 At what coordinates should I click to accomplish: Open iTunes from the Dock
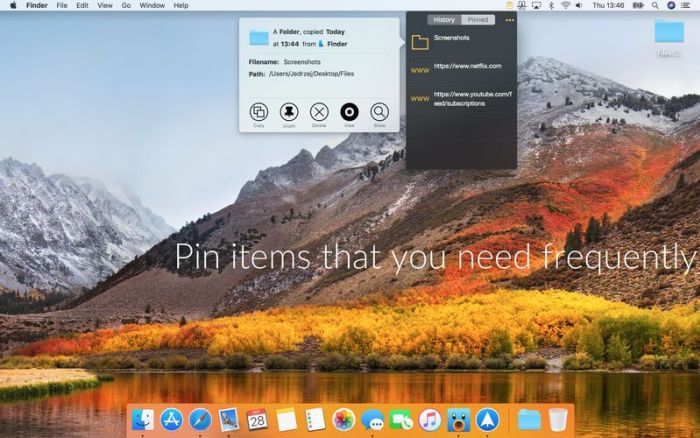(429, 420)
